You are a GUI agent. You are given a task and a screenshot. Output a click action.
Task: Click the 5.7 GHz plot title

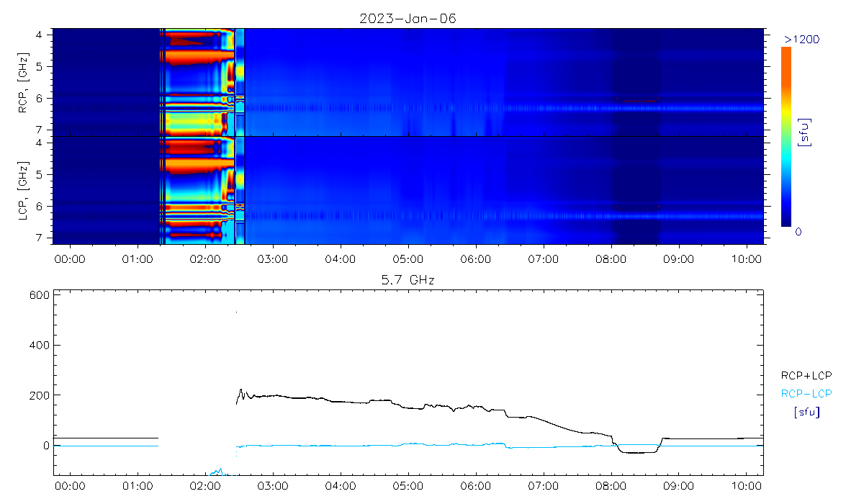[408, 279]
